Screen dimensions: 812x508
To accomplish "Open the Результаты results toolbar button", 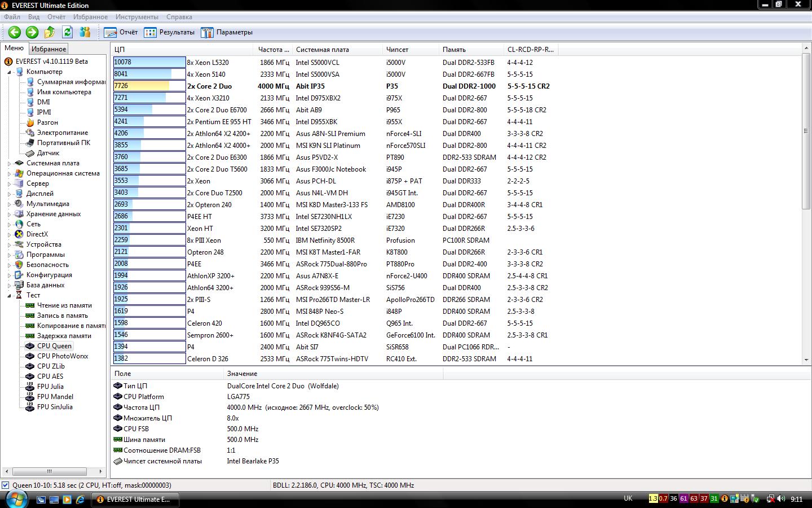I will click(169, 32).
